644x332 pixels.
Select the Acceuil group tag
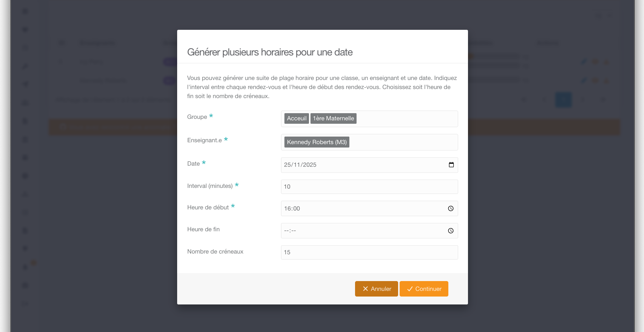[x=297, y=118]
